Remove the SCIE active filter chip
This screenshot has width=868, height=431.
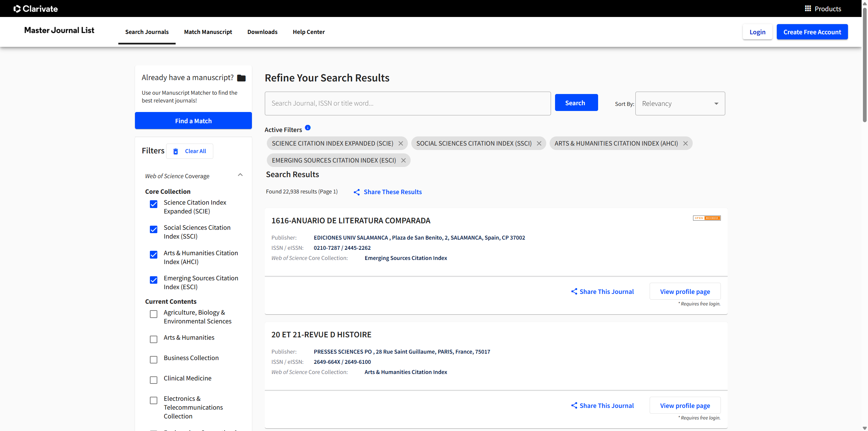pos(401,144)
